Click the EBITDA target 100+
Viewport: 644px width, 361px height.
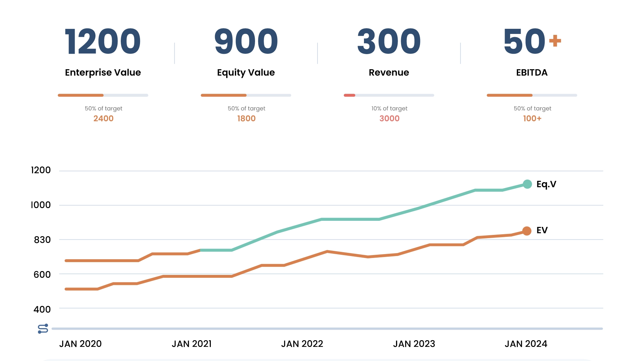tap(532, 118)
